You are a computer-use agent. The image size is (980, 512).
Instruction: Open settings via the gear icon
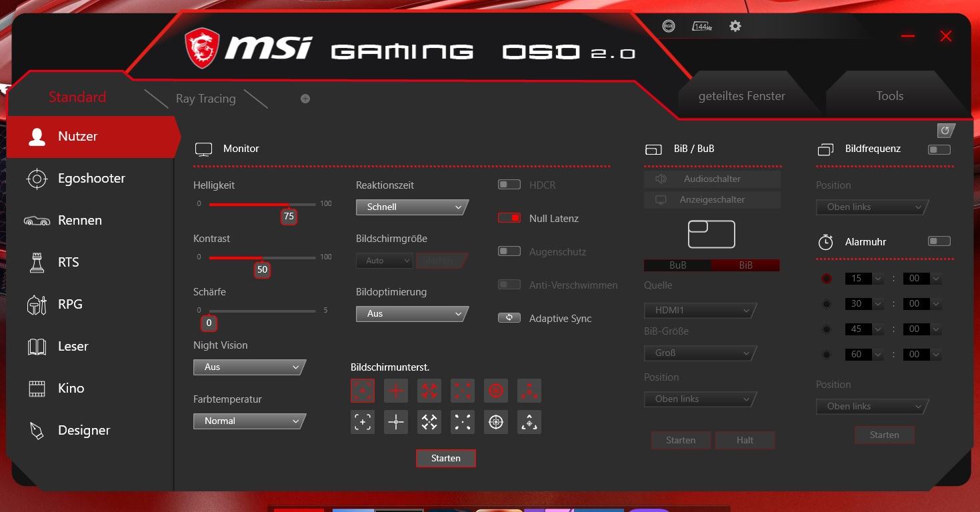(735, 26)
